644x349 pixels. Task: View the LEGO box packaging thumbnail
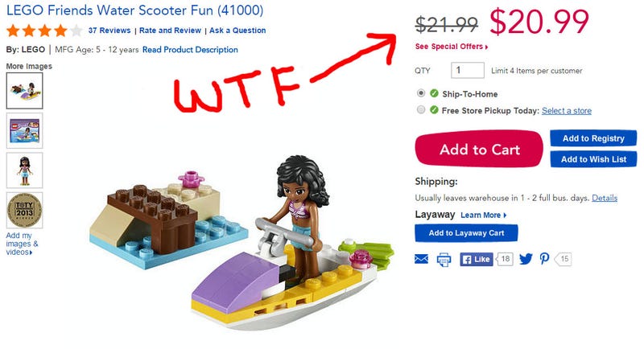point(25,131)
